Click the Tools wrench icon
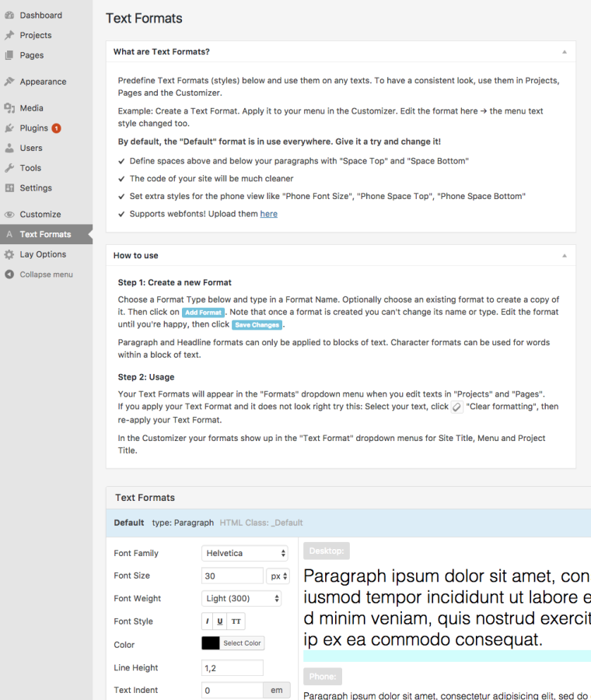591x700 pixels. (9, 168)
